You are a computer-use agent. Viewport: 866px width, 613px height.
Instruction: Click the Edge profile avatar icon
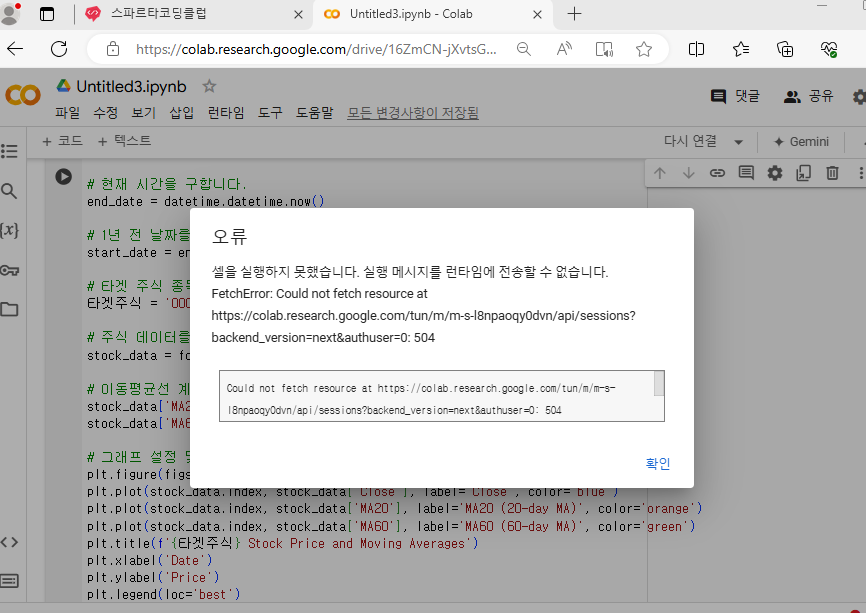9,14
